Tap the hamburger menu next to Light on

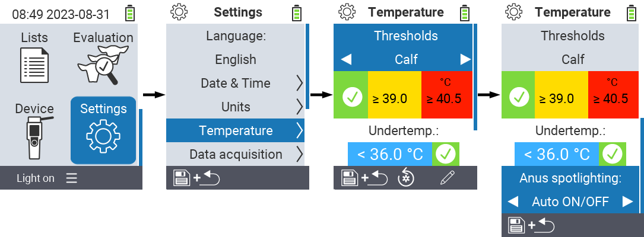71,178
